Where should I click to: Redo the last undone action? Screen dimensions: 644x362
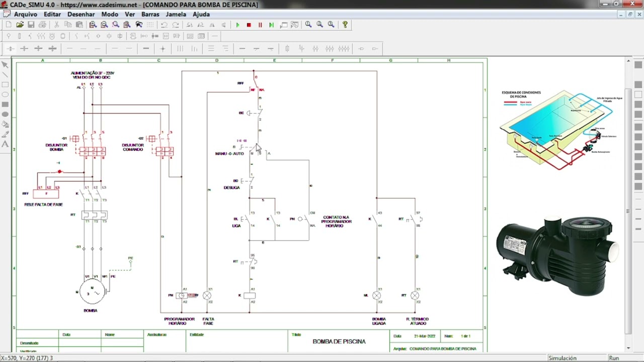[x=176, y=25]
